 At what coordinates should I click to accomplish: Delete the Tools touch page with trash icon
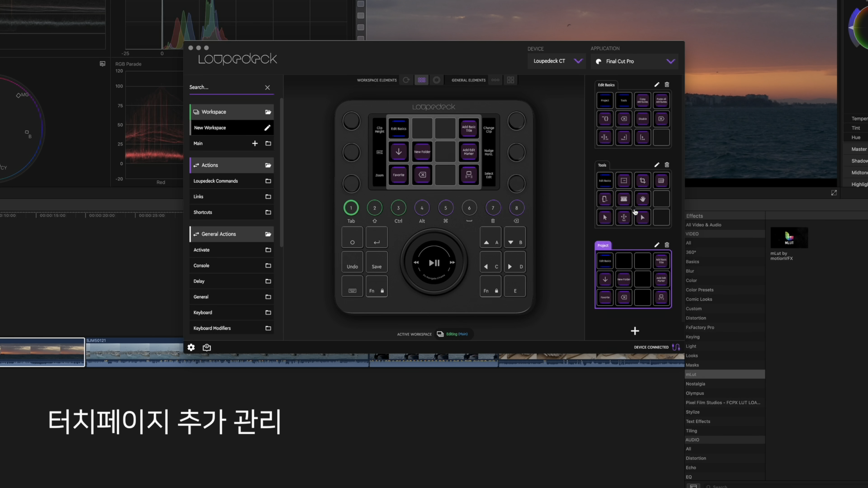click(x=667, y=165)
